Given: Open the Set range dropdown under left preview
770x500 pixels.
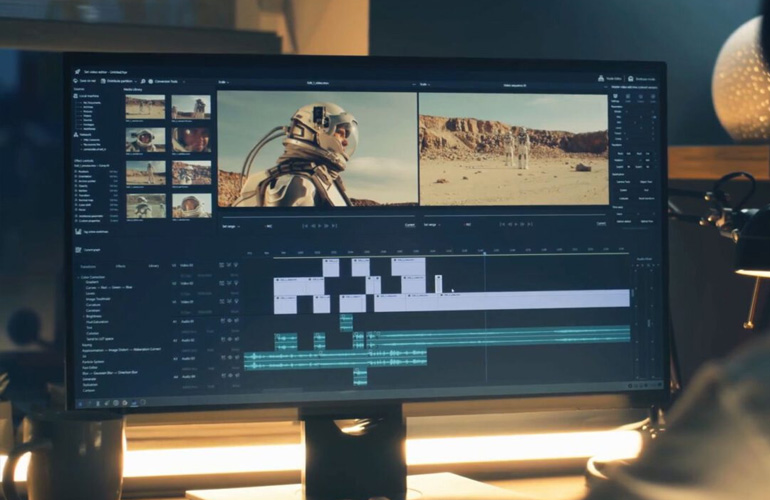Looking at the screenshot, I should tap(231, 225).
